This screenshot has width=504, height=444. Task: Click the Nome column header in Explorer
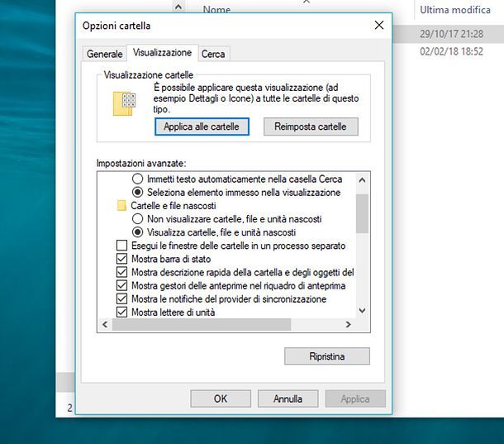[217, 10]
